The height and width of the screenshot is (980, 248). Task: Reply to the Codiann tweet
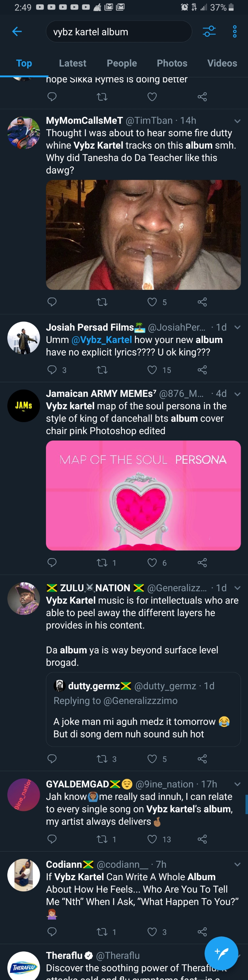(x=52, y=932)
